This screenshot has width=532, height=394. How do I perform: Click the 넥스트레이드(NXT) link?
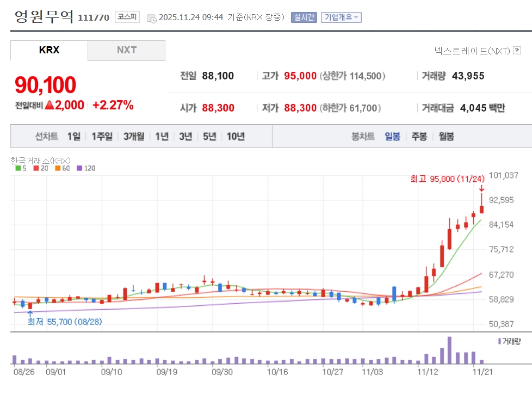click(472, 51)
